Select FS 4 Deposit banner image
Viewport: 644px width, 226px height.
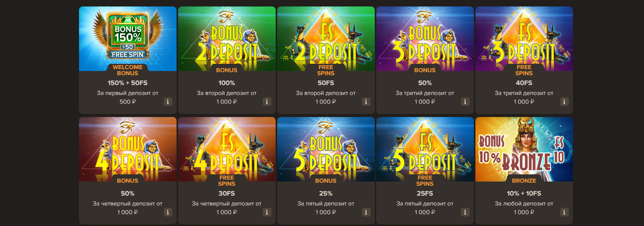coord(227,149)
